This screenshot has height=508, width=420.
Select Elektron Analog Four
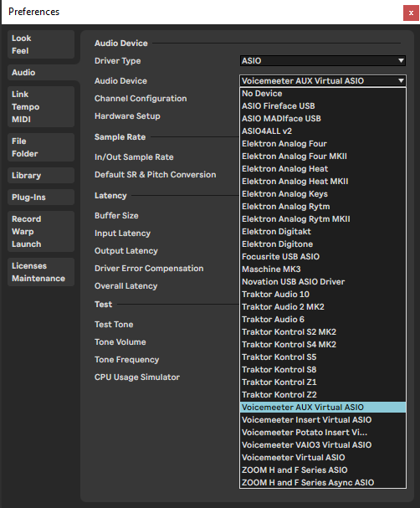click(323, 143)
